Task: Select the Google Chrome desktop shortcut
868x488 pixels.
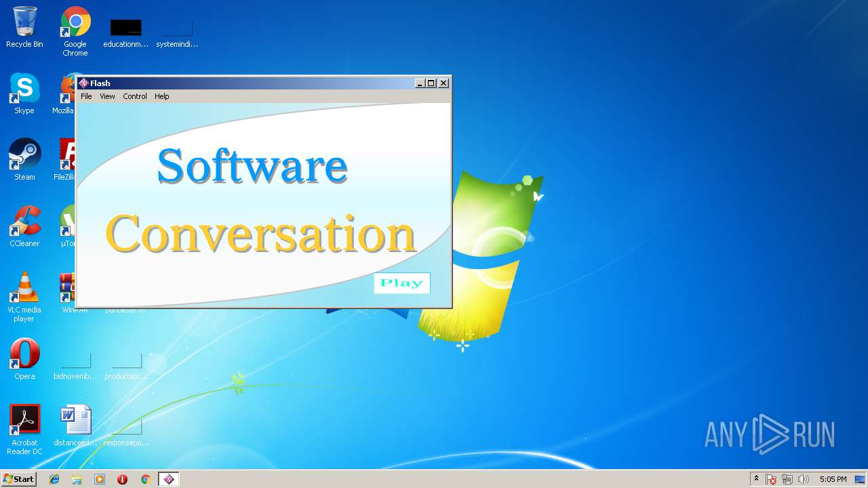Action: pyautogui.click(x=75, y=31)
